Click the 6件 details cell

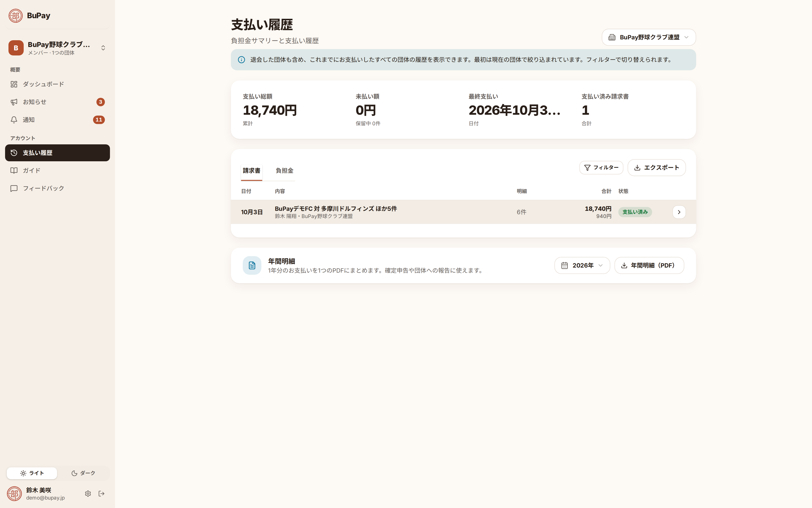pyautogui.click(x=521, y=212)
